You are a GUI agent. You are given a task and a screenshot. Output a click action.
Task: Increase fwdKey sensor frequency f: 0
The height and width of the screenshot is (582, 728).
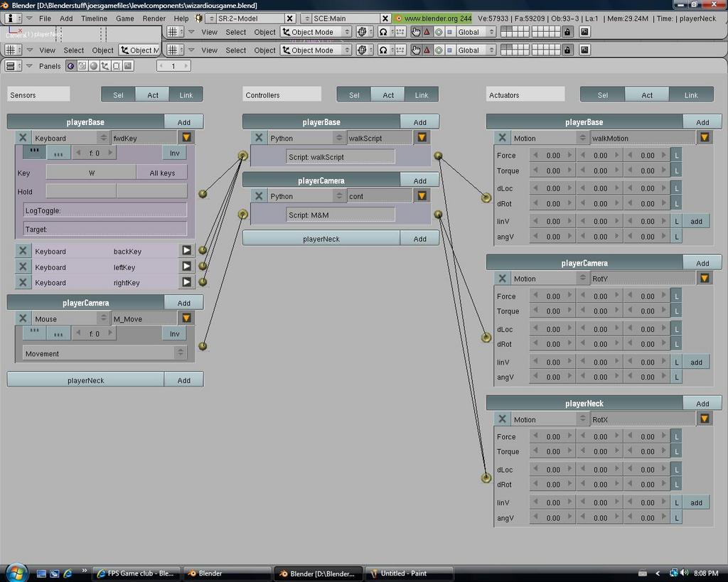click(110, 153)
